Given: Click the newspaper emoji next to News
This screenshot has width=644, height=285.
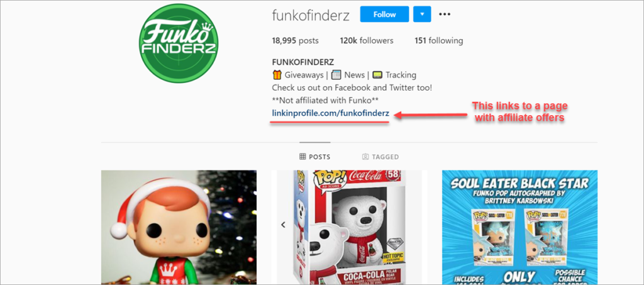Looking at the screenshot, I should pyautogui.click(x=336, y=75).
